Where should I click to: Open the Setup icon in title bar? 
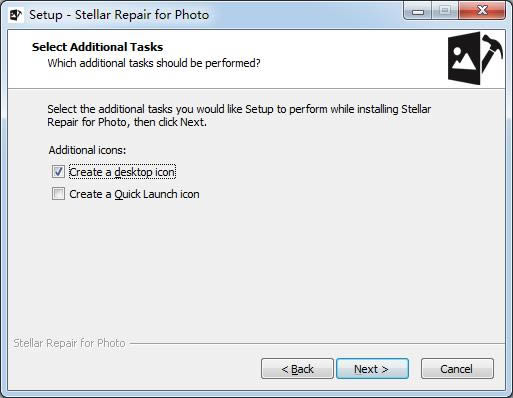point(15,15)
